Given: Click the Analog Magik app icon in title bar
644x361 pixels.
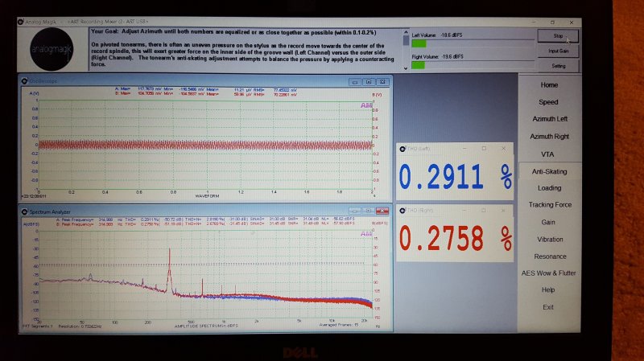Looking at the screenshot, I should coord(21,22).
